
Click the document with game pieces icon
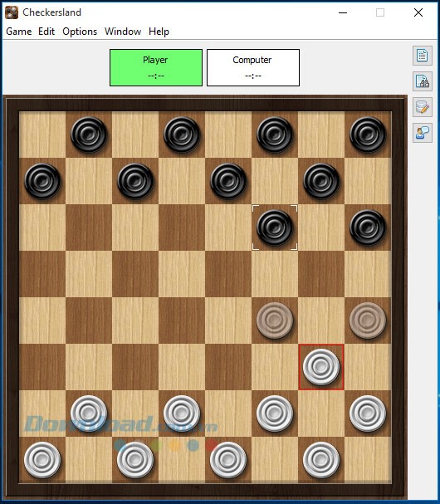coord(423,81)
